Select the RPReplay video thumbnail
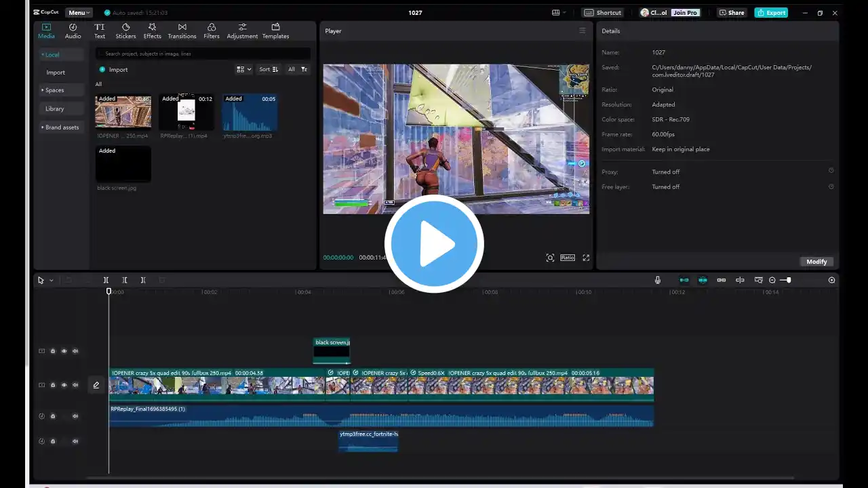Viewport: 868px width, 488px height. 186,112
